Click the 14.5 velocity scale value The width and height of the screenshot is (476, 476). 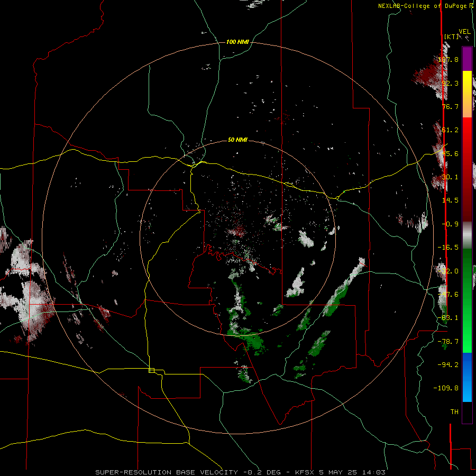[450, 200]
